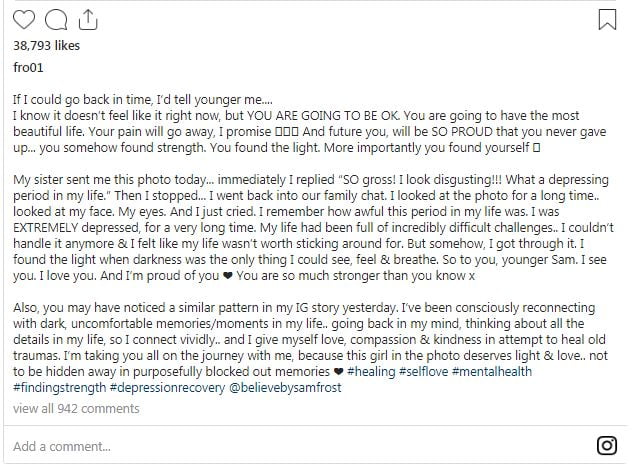Save the post with the bookmark icon

607,19
